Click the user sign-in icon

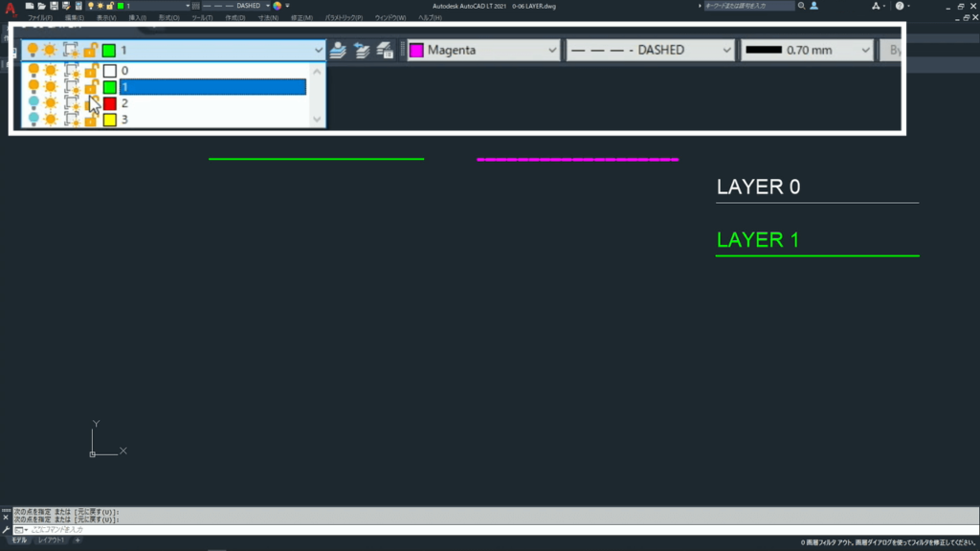click(x=813, y=6)
